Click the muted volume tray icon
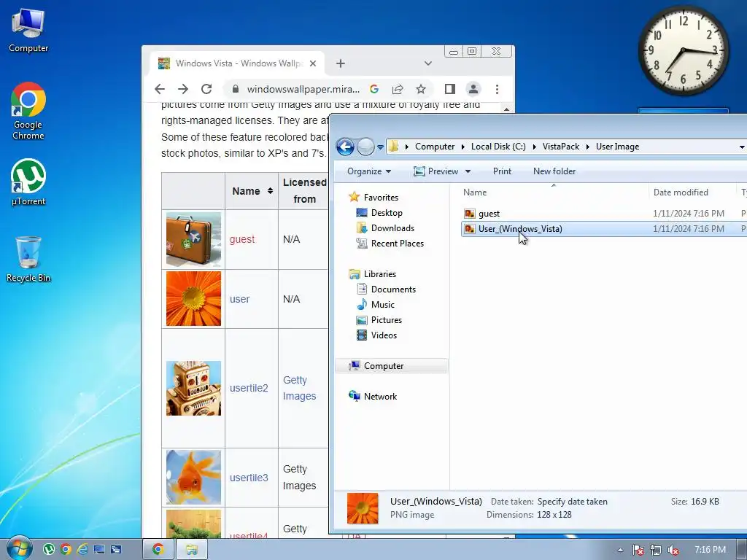 [x=673, y=550]
